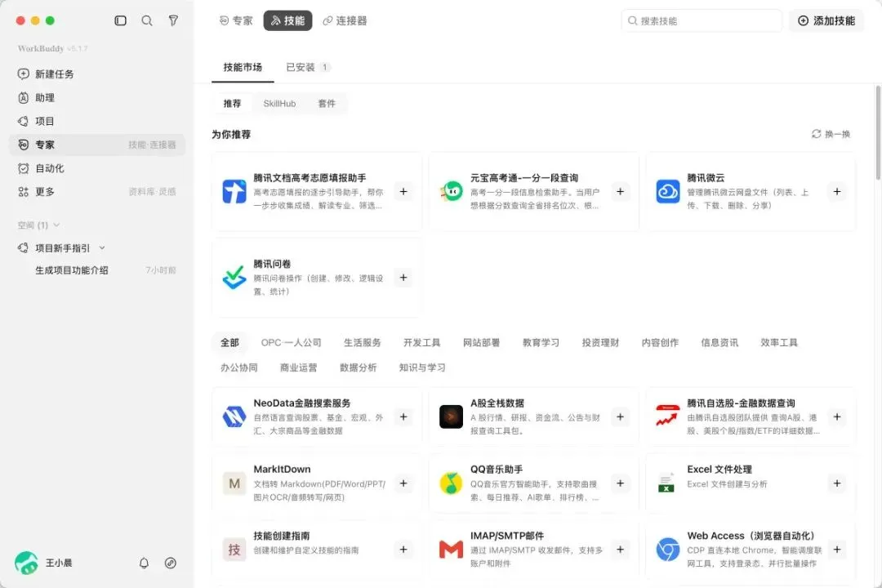
Task: Switch to the 专家 top tab
Action: coord(236,20)
